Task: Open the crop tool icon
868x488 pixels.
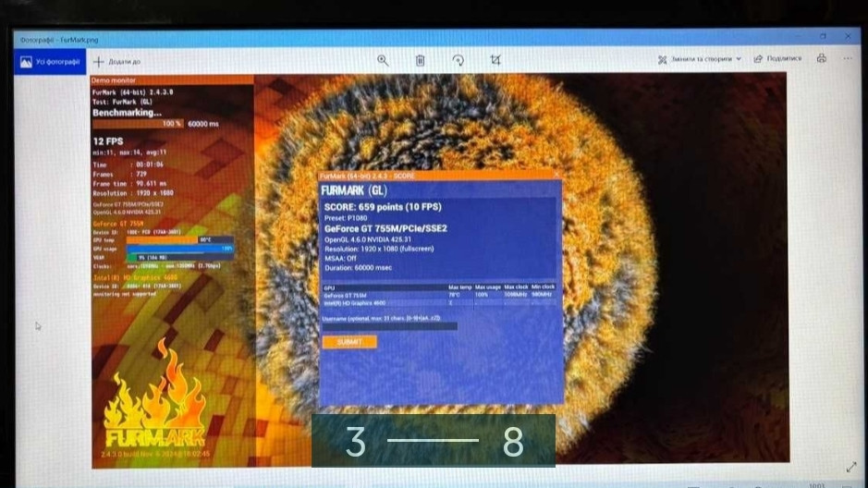Action: (x=495, y=60)
